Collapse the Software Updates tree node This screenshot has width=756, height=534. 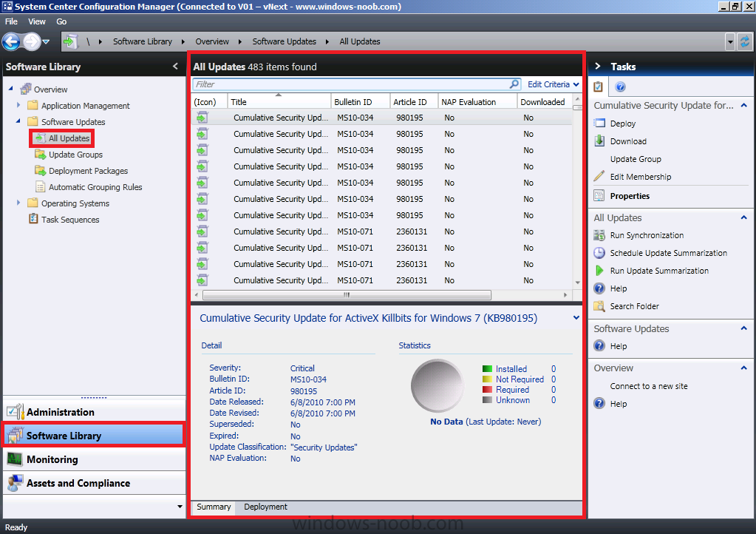18,121
